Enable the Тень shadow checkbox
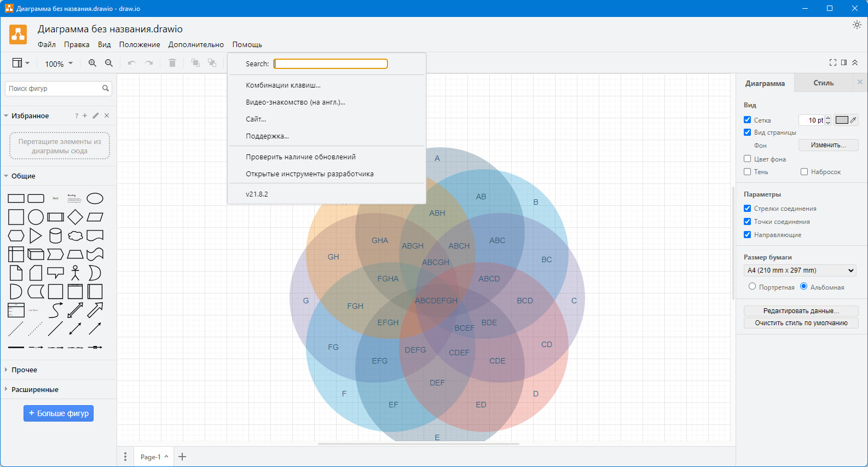Viewport: 868px width, 467px height. coord(747,172)
